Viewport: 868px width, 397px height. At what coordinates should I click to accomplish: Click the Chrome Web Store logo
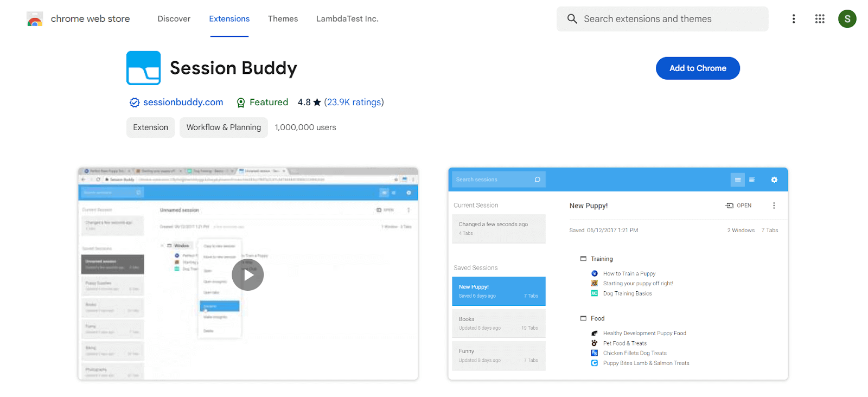click(x=35, y=19)
